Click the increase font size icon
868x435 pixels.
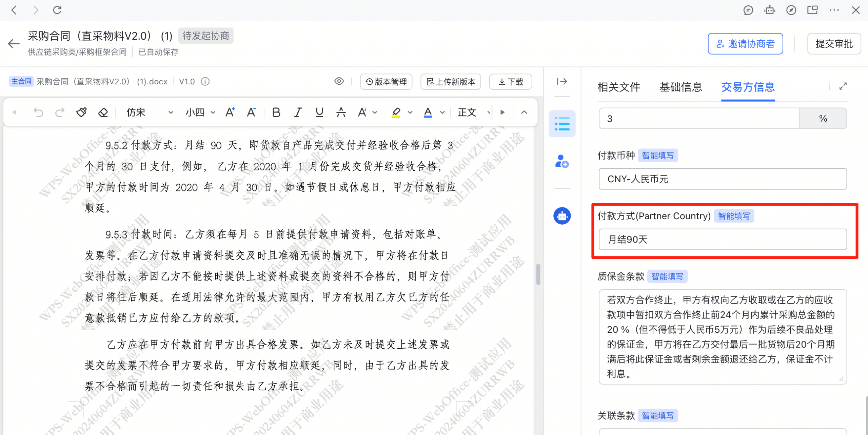230,112
